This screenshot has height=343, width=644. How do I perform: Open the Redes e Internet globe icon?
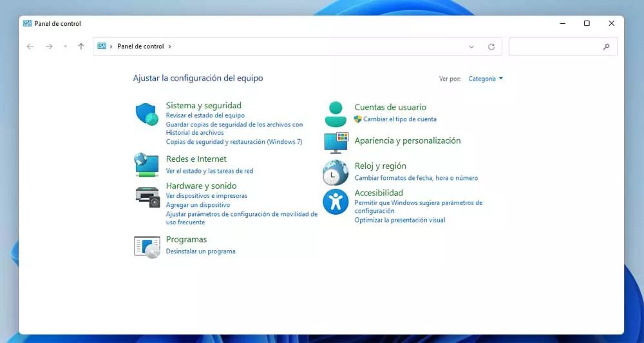pos(146,164)
